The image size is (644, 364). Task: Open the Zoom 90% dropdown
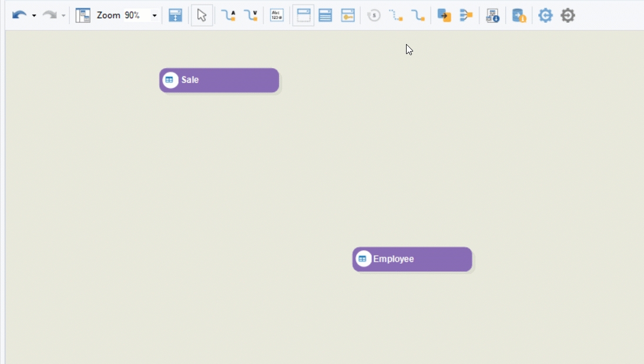point(155,16)
